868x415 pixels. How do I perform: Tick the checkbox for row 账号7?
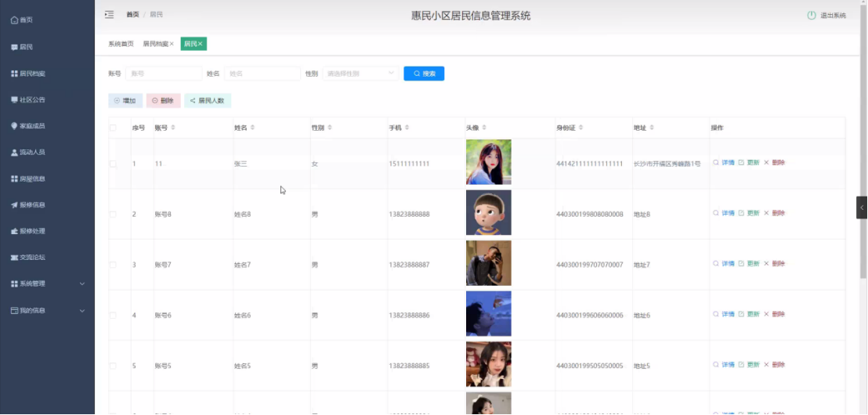tap(113, 265)
